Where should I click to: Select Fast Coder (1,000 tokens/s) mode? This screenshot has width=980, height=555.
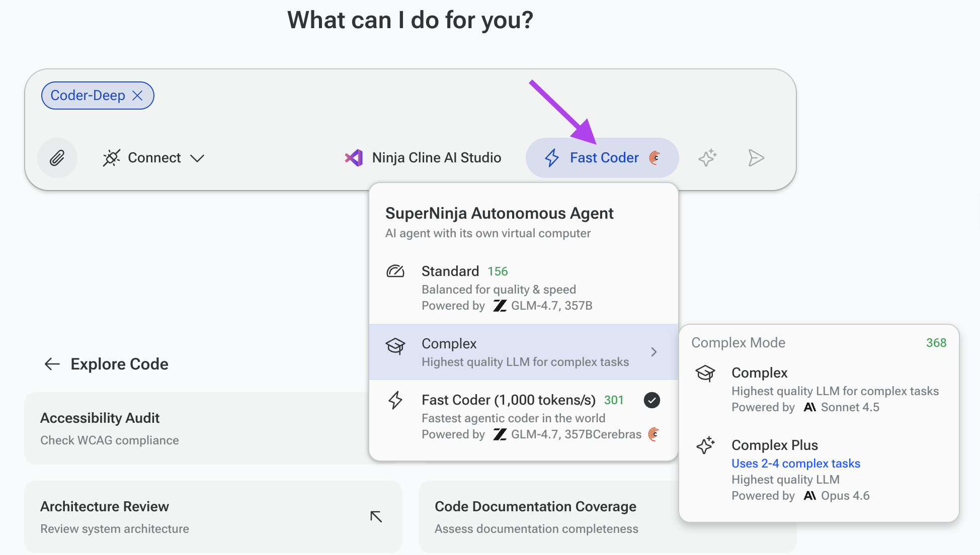point(523,416)
